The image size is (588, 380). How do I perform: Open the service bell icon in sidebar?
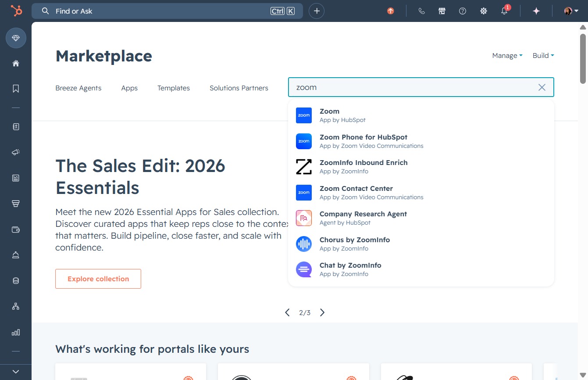point(16,255)
